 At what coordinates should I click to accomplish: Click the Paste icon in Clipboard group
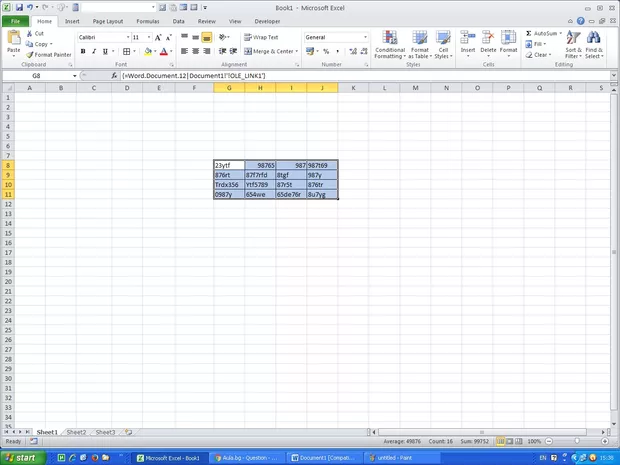coord(13,42)
